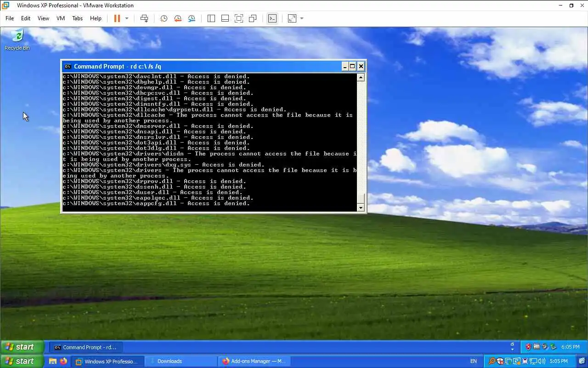
Task: Close the Command Prompt window
Action: pyautogui.click(x=361, y=66)
